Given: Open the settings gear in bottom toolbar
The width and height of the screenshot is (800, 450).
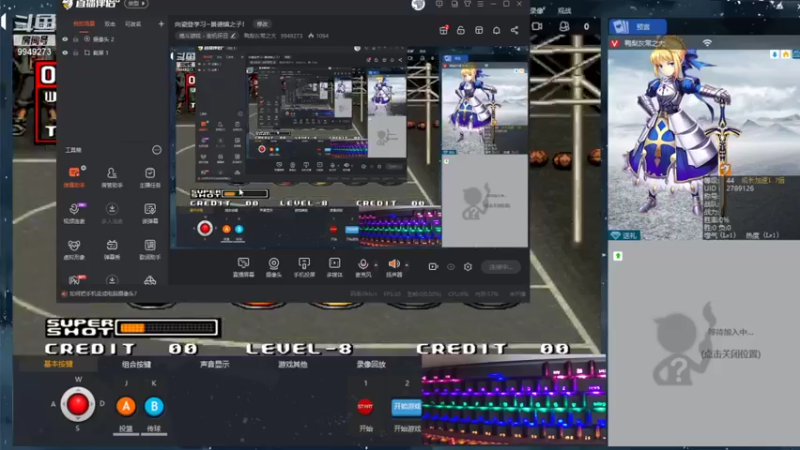Looking at the screenshot, I should click(x=468, y=267).
